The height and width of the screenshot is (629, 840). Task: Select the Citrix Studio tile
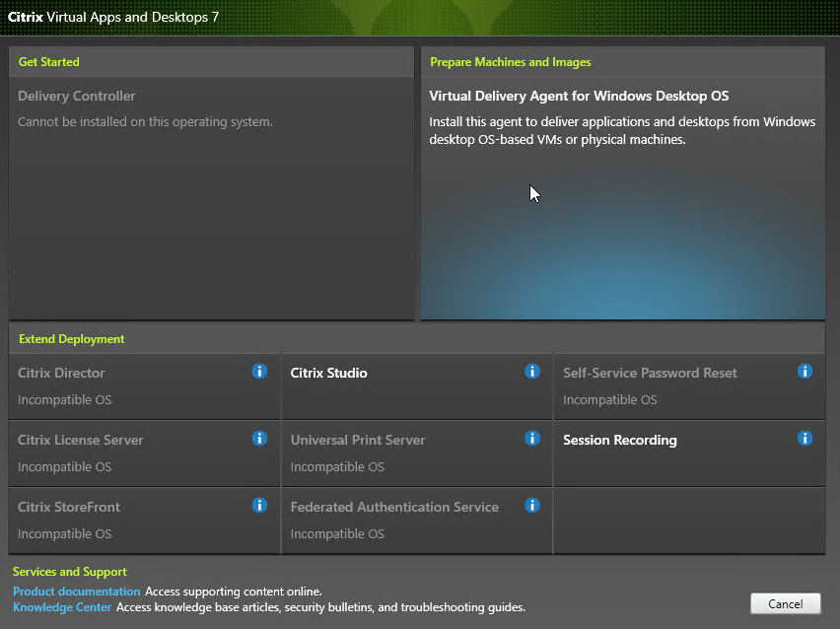[x=417, y=386]
